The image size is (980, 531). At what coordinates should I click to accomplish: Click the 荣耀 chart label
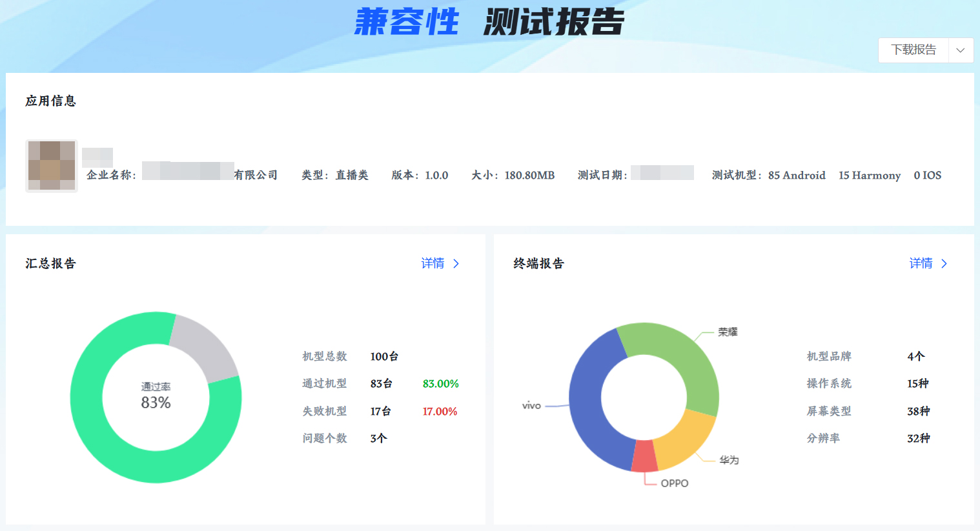[x=728, y=332]
